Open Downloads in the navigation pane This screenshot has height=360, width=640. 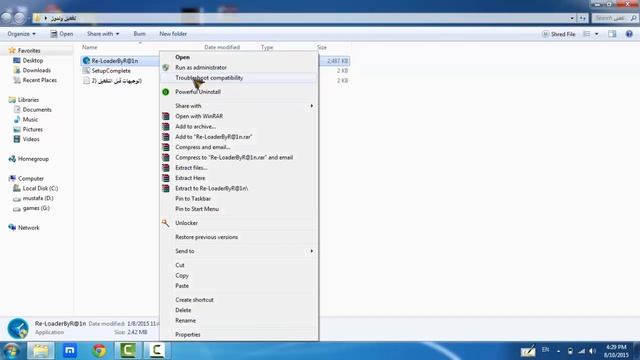[x=36, y=70]
